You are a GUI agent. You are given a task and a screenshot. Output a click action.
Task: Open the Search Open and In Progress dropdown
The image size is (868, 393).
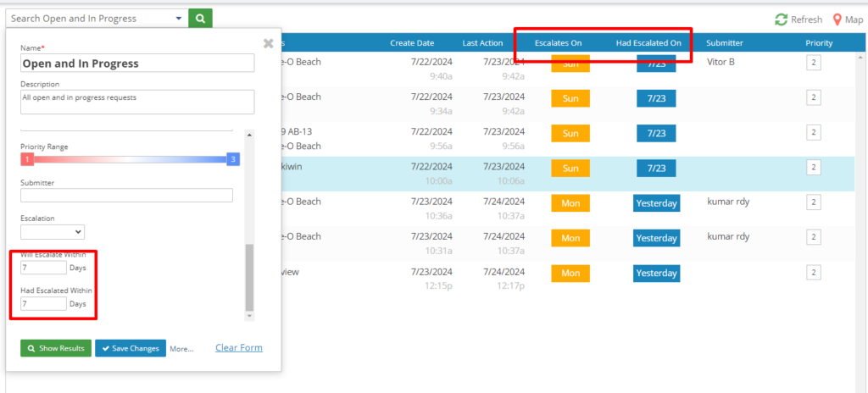coord(95,18)
